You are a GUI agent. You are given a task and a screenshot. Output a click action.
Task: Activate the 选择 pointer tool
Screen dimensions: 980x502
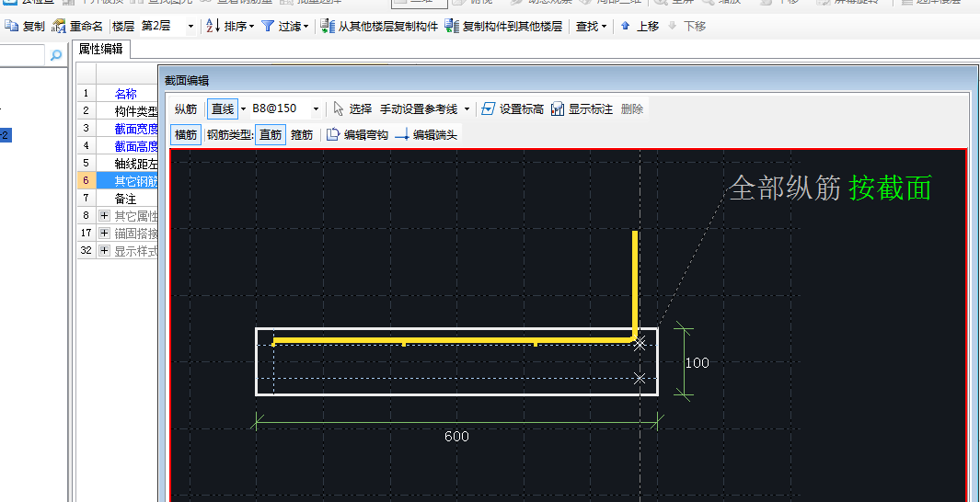(x=352, y=109)
